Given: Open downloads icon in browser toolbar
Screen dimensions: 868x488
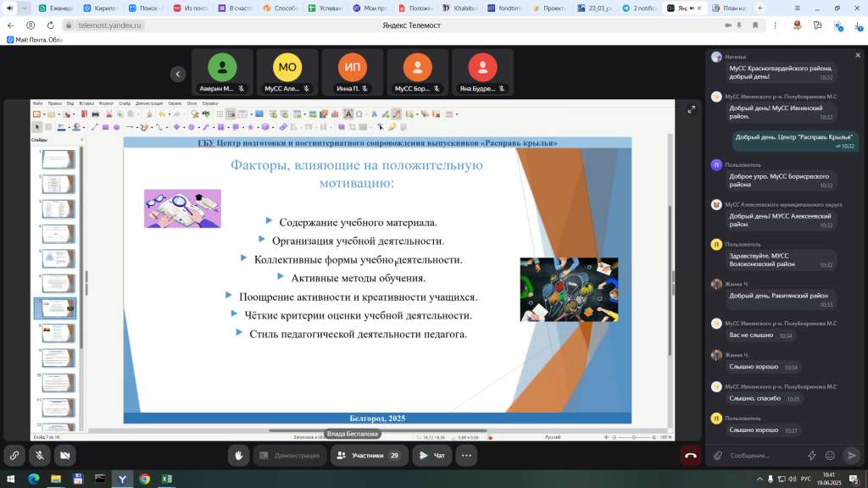Looking at the screenshot, I should [859, 25].
